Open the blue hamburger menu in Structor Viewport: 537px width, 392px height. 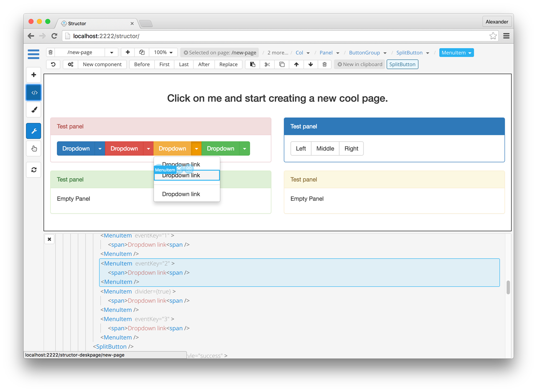click(33, 53)
